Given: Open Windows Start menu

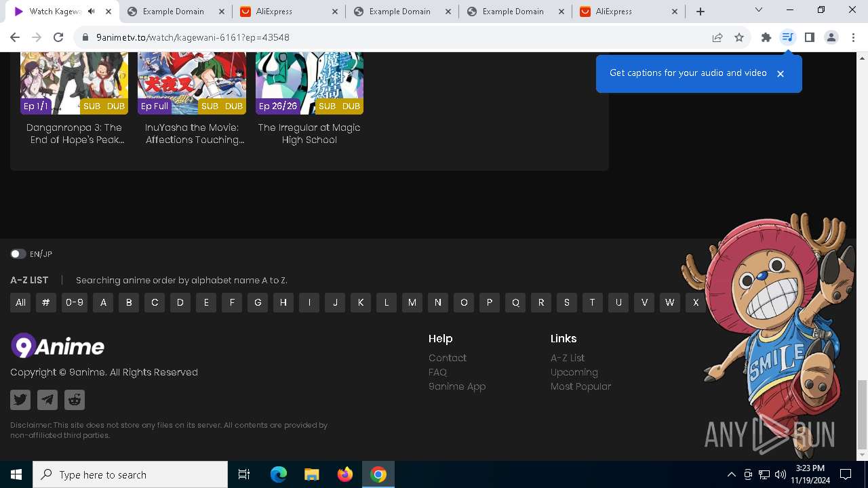Looking at the screenshot, I should click(16, 474).
